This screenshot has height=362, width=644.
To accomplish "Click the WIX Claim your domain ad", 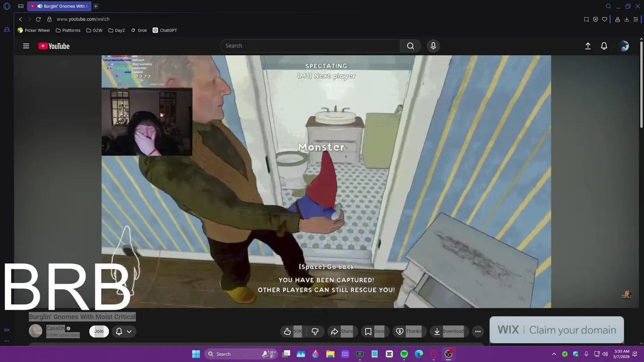I will coord(556,330).
